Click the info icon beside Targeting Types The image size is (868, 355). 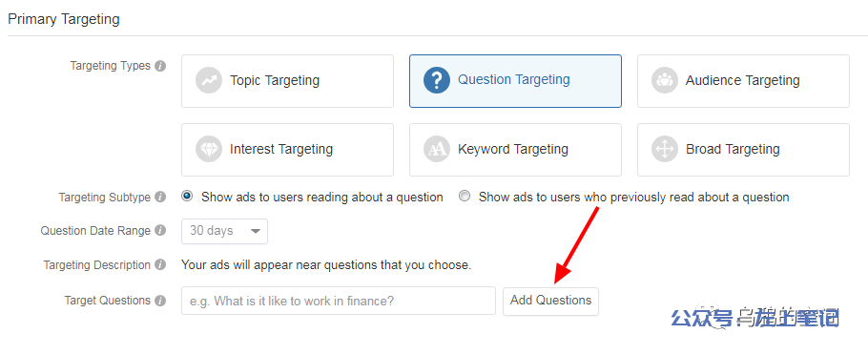coord(160,66)
